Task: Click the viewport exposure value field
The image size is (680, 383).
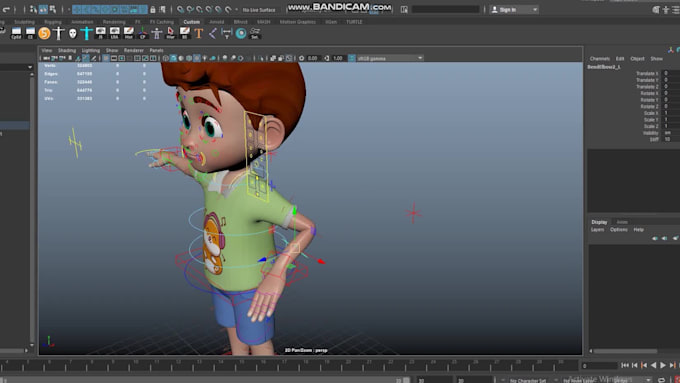Action: [313, 58]
